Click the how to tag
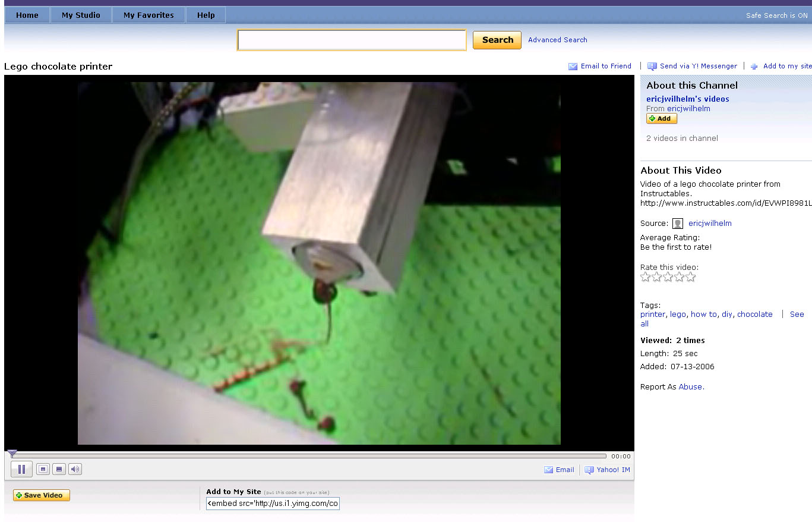Screen dimensions: 812x522 pos(704,315)
